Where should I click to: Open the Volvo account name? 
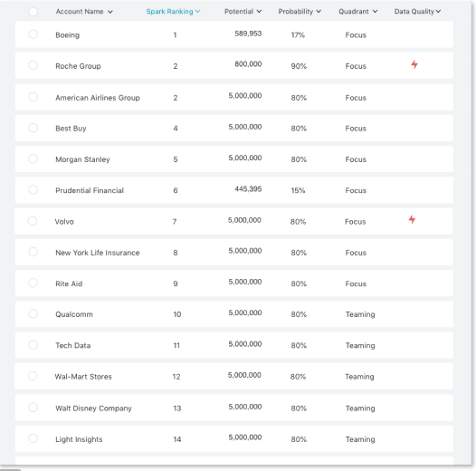[x=64, y=222]
